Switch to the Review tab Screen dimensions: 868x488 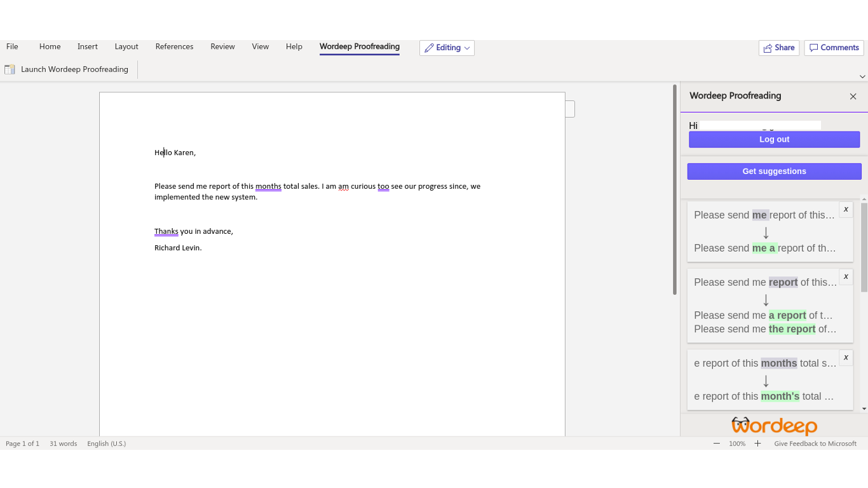click(x=222, y=46)
